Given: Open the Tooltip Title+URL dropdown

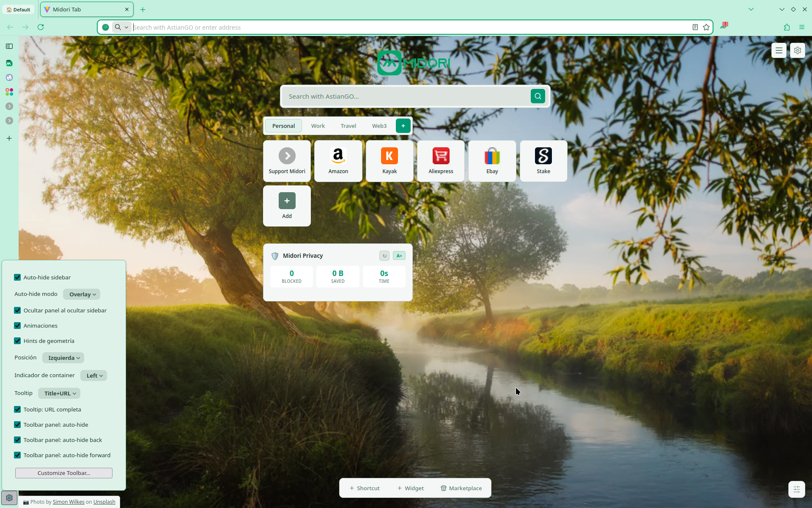Looking at the screenshot, I should [x=59, y=393].
